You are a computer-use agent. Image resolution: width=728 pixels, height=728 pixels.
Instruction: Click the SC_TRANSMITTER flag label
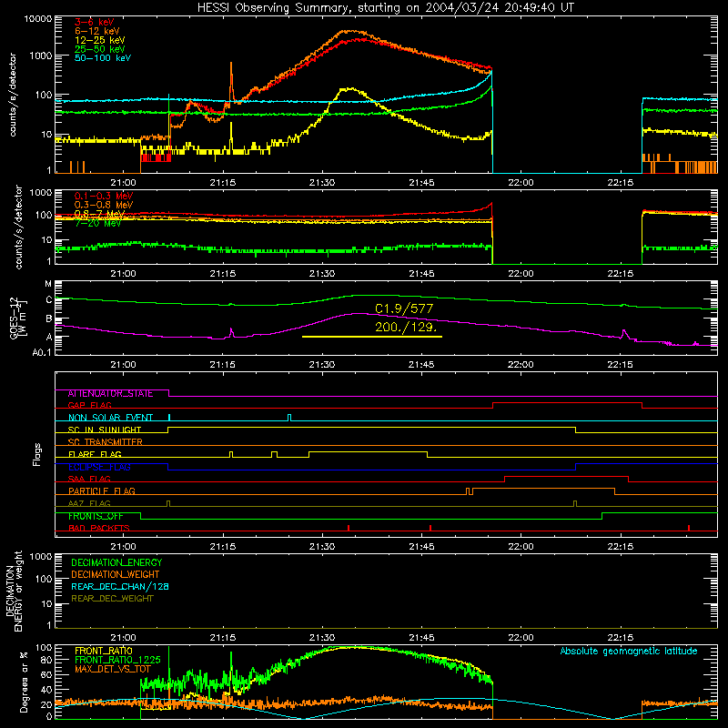click(105, 442)
